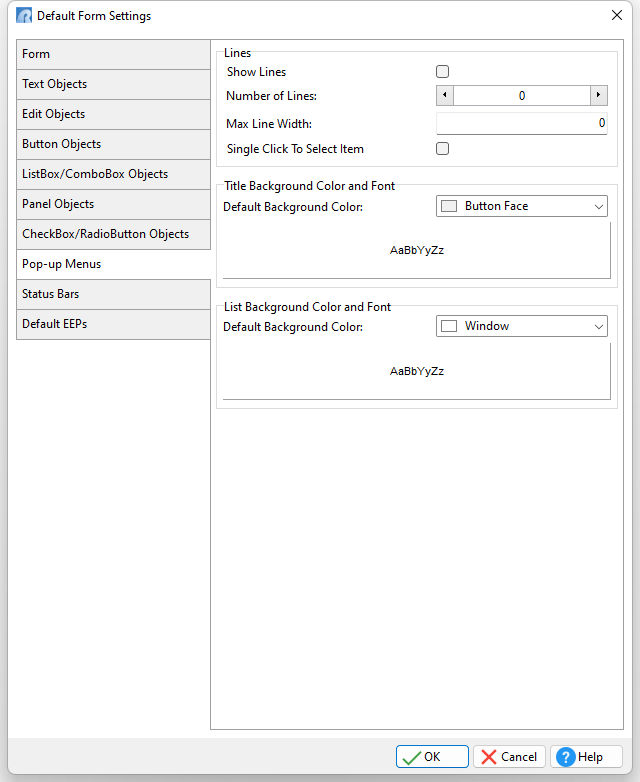Viewport: 640px width, 782px height.
Task: Click the red X icon on Cancel
Action: click(x=489, y=757)
